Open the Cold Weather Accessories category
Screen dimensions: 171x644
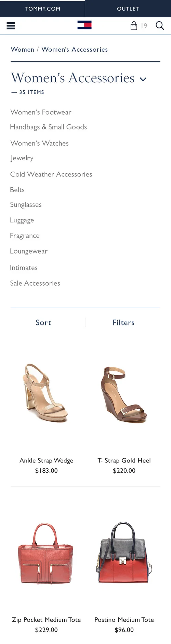click(x=51, y=174)
